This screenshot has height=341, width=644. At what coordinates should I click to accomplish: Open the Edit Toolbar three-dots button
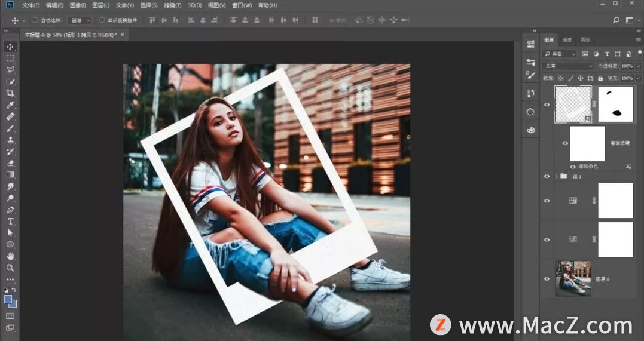(10, 279)
